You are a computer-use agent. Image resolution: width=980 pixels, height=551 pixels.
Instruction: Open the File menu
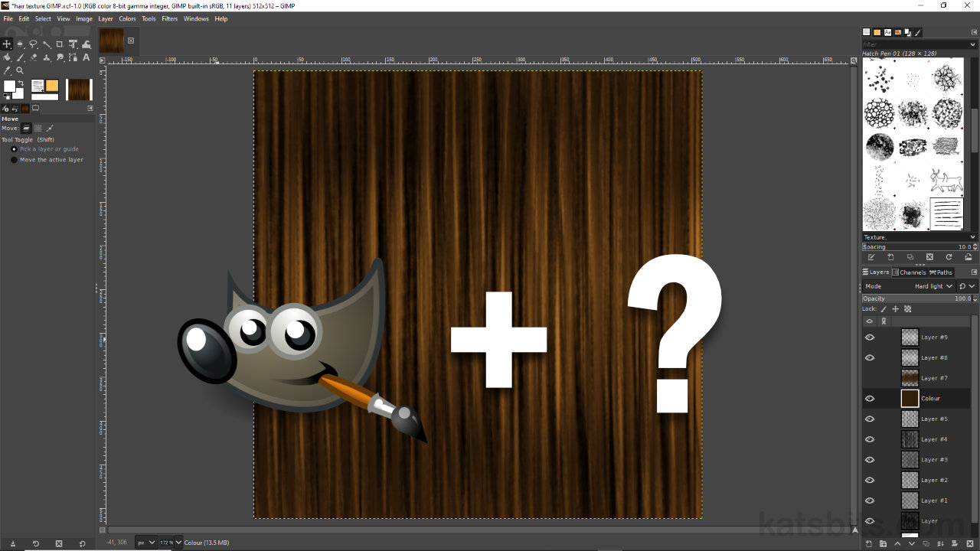[x=8, y=18]
